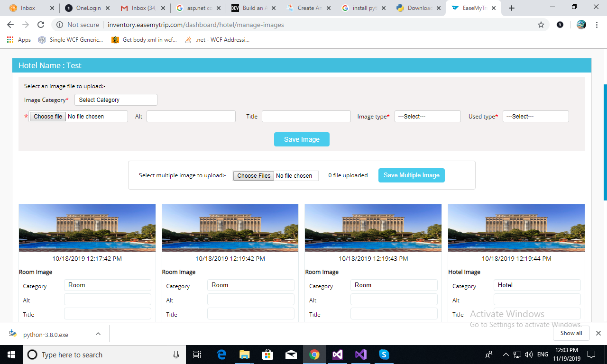Click the Chrome icon in the taskbar

[314, 355]
